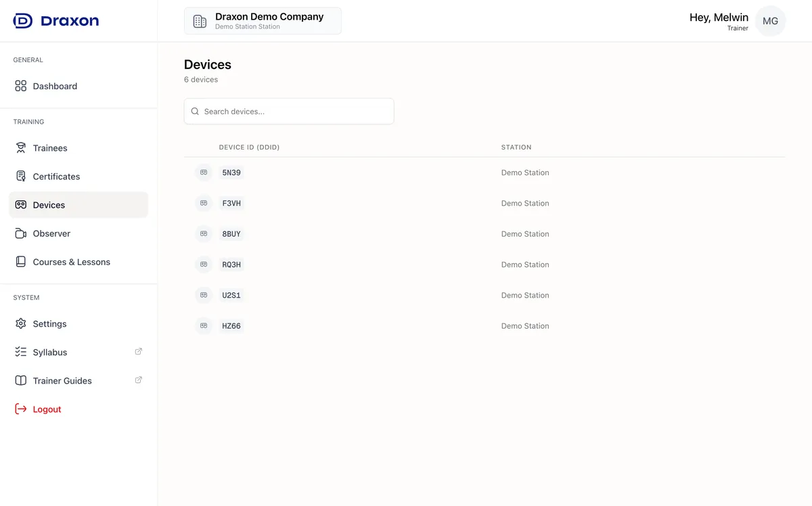This screenshot has width=812, height=506.
Task: Select device ID RQ3H
Action: pos(231,264)
